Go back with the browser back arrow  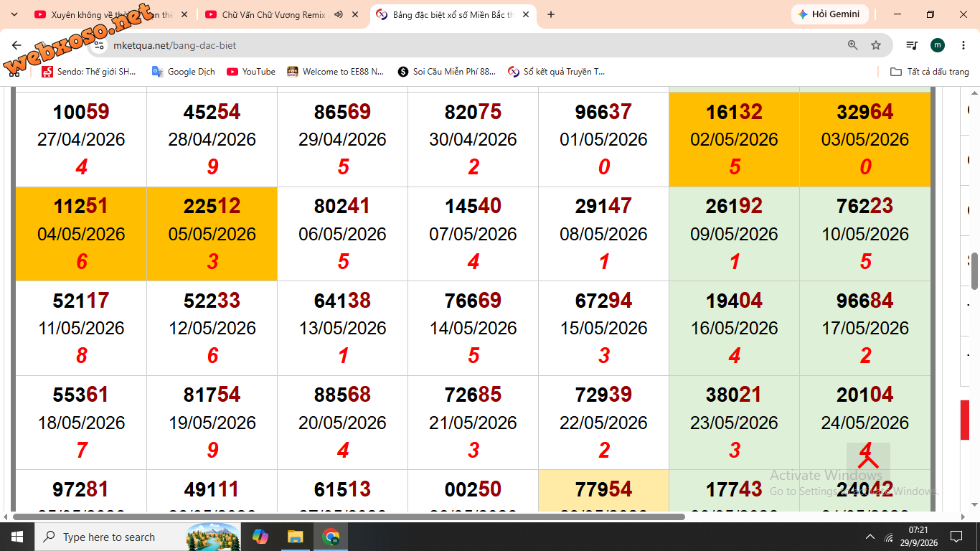[17, 45]
